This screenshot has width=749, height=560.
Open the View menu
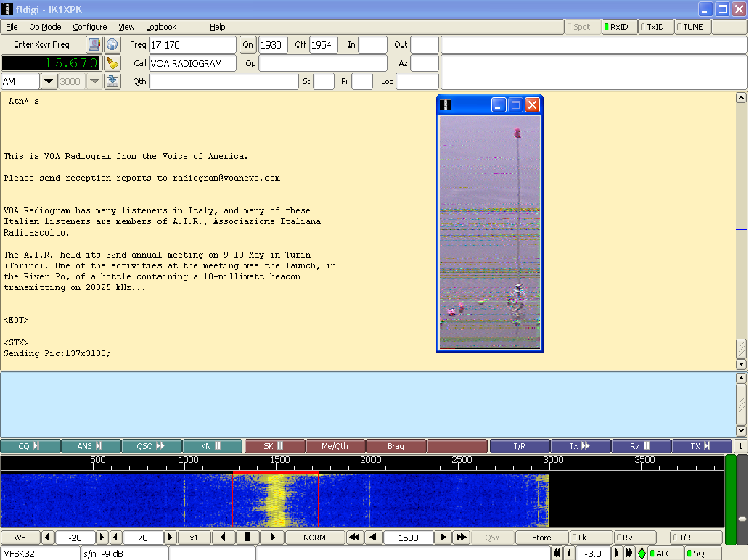(126, 27)
